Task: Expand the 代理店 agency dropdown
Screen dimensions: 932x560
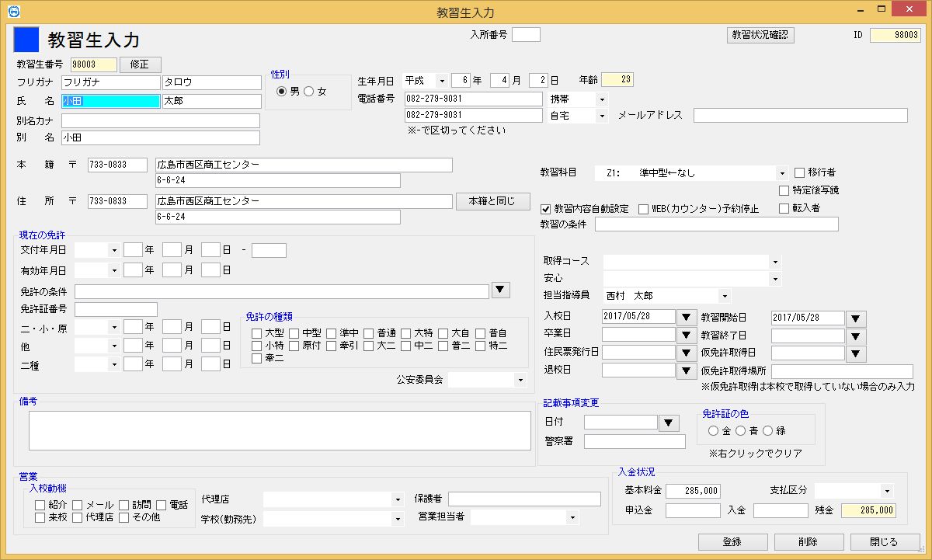Action: (398, 499)
